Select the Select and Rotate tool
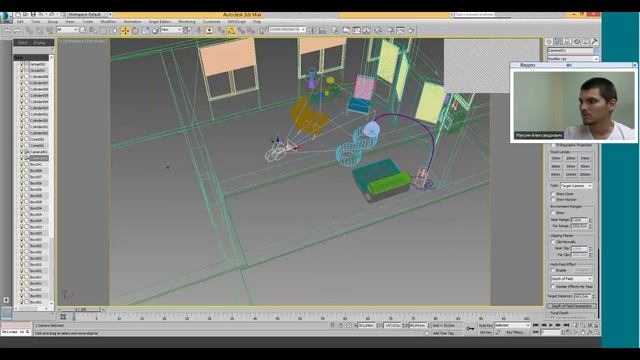The width and height of the screenshot is (640, 360). [135, 31]
